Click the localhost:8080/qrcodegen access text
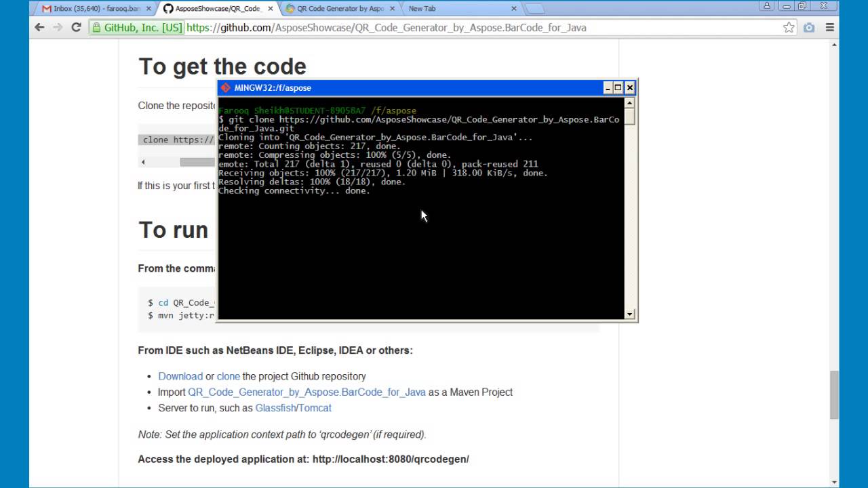Screen dimensions: 868x488 pos(303,459)
